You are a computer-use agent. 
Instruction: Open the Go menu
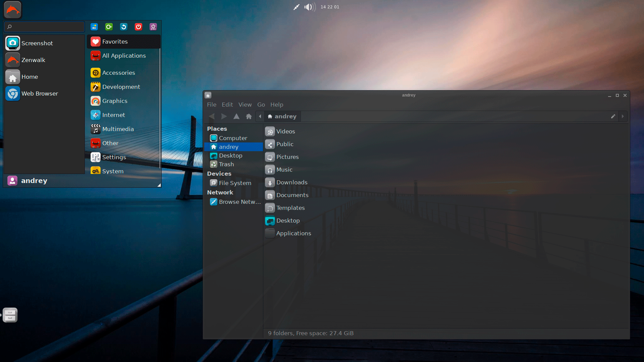click(x=261, y=105)
